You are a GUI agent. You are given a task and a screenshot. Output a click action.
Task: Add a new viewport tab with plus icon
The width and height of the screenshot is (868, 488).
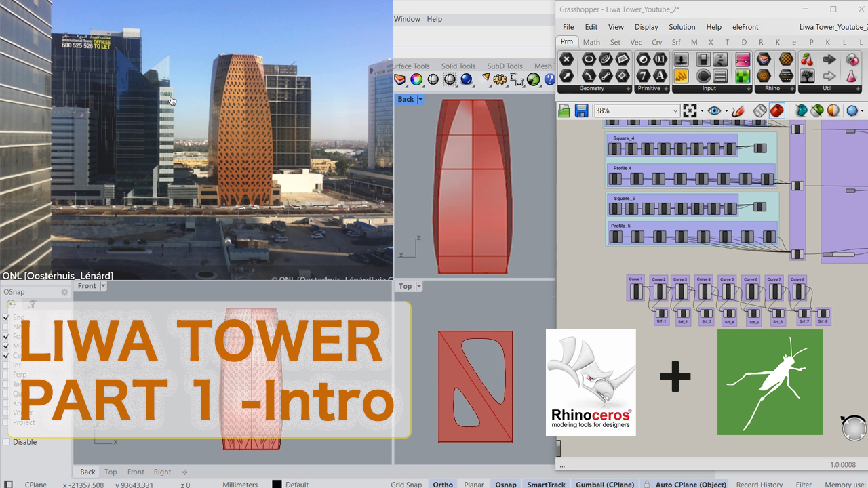(184, 472)
